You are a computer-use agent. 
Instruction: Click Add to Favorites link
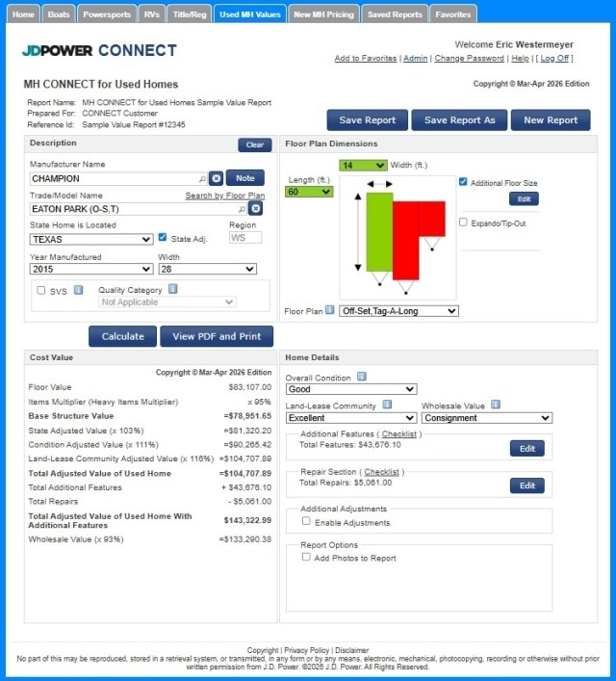click(366, 58)
